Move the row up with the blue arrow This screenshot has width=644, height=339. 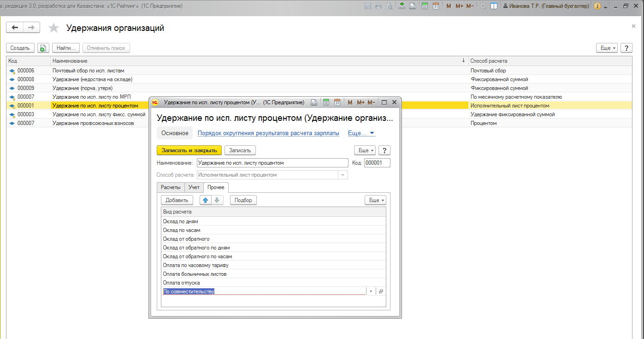pos(206,200)
